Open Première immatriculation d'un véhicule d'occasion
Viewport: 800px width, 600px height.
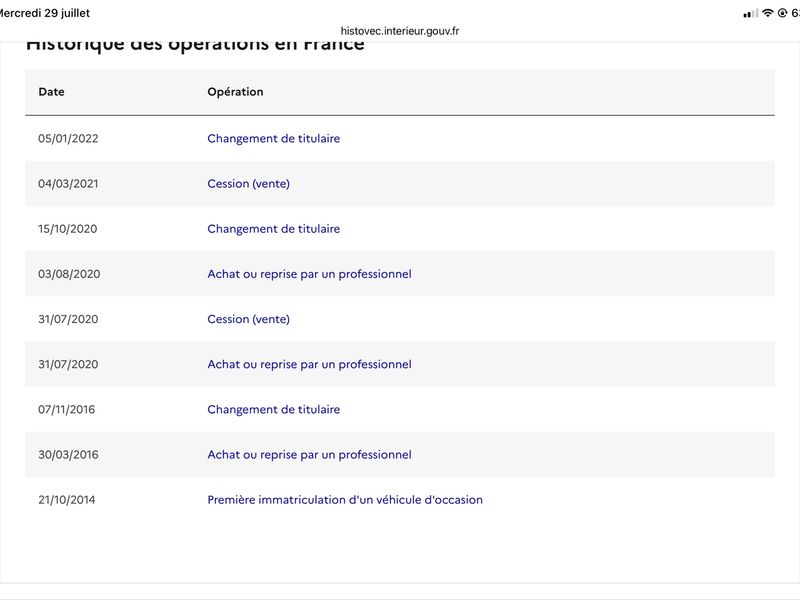click(345, 499)
